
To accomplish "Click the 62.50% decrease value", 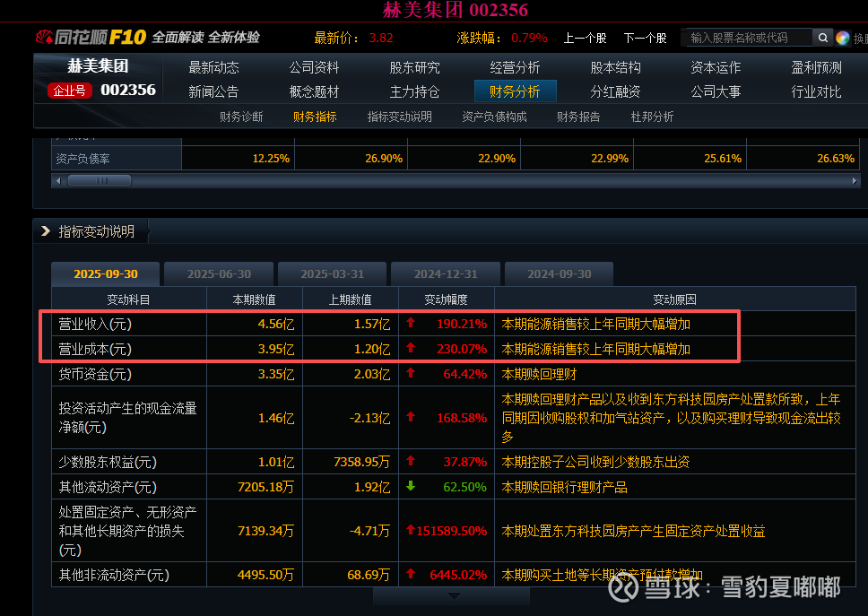I will coord(465,487).
